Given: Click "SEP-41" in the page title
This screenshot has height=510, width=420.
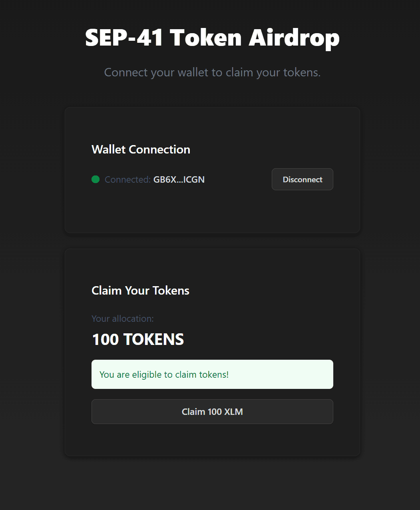Looking at the screenshot, I should point(124,38).
